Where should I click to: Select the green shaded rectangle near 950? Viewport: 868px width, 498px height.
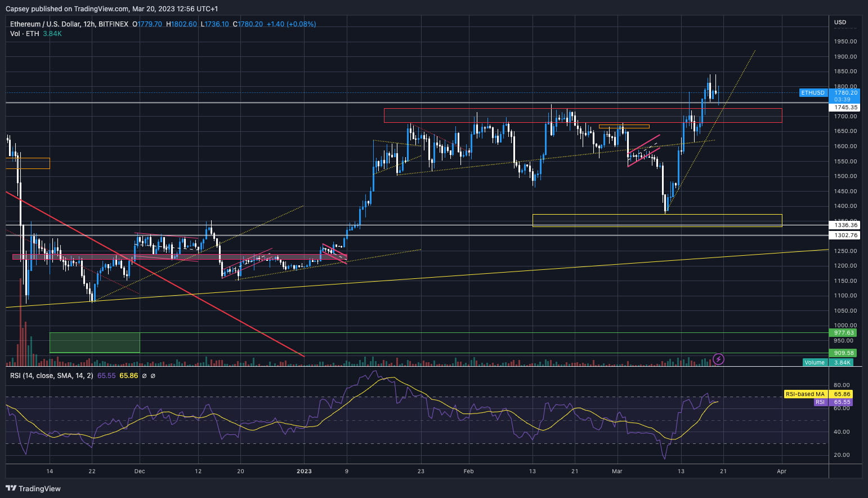point(95,343)
